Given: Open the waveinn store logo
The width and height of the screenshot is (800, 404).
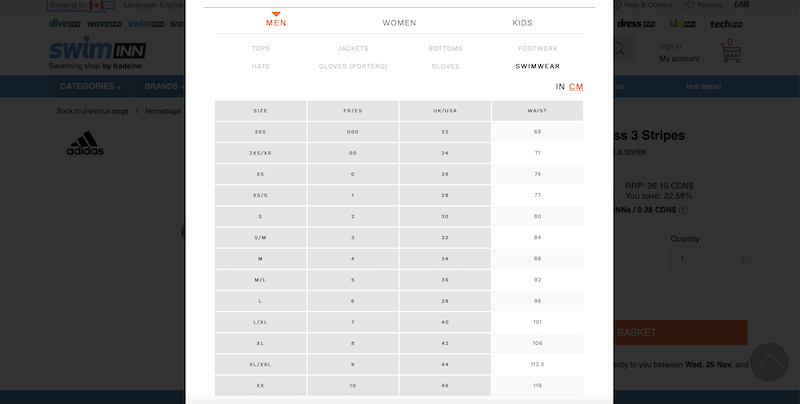Looking at the screenshot, I should (105, 23).
